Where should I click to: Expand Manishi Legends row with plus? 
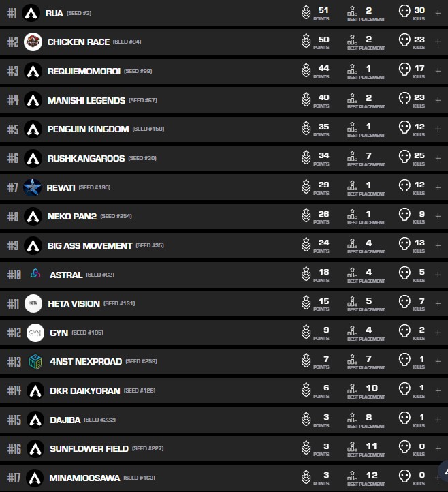(x=438, y=100)
